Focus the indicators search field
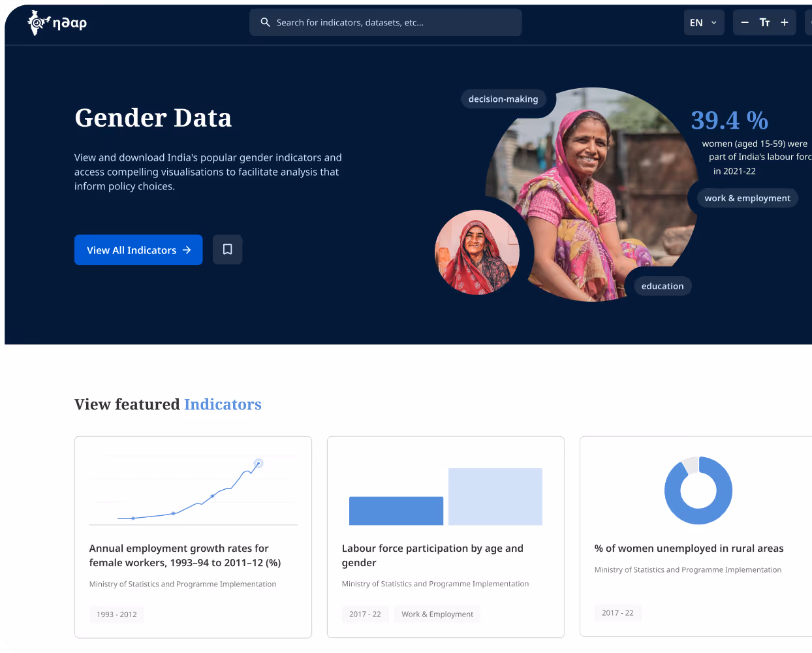The height and width of the screenshot is (653, 812). point(386,22)
